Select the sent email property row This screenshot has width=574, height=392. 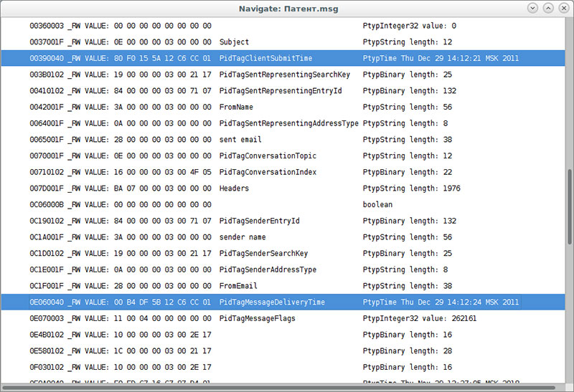point(240,140)
